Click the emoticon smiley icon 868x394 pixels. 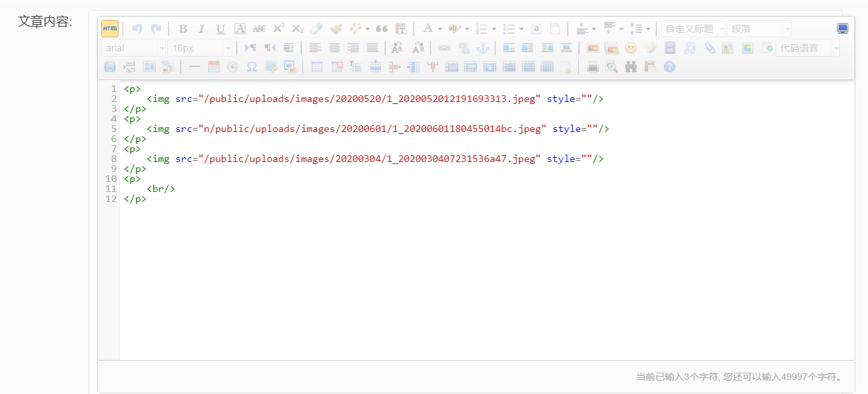tap(631, 48)
